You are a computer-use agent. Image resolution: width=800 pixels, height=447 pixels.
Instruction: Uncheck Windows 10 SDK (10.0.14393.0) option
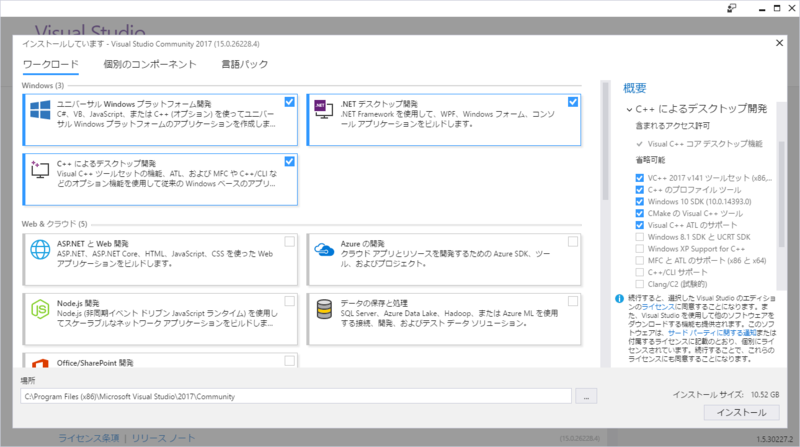(x=639, y=202)
